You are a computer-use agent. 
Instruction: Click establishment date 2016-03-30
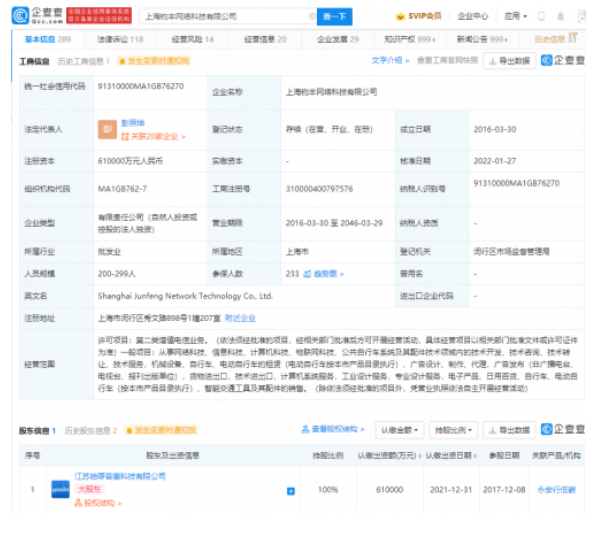tap(495, 130)
